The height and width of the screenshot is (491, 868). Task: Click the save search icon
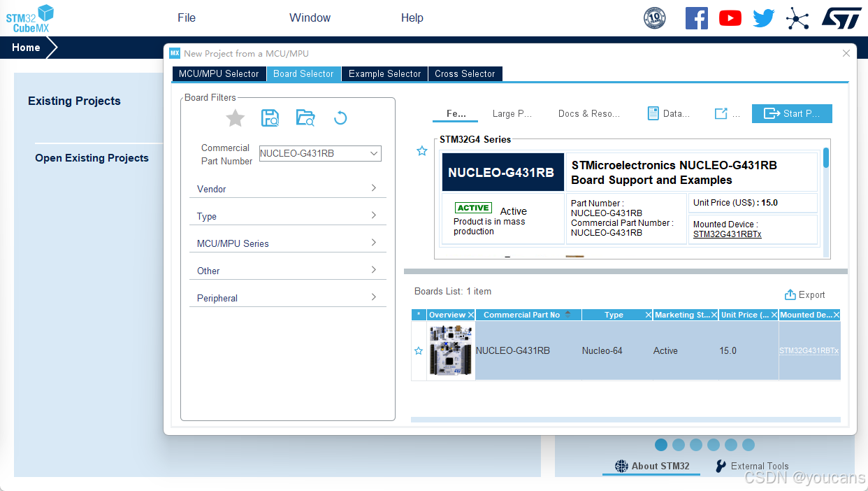coord(270,118)
